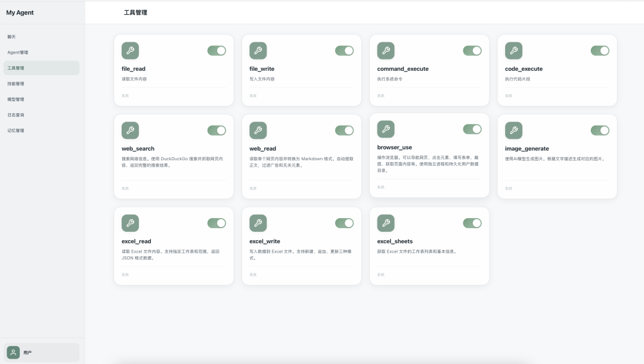The height and width of the screenshot is (364, 644).
Task: Click the user avatar icon
Action: [x=14, y=352]
